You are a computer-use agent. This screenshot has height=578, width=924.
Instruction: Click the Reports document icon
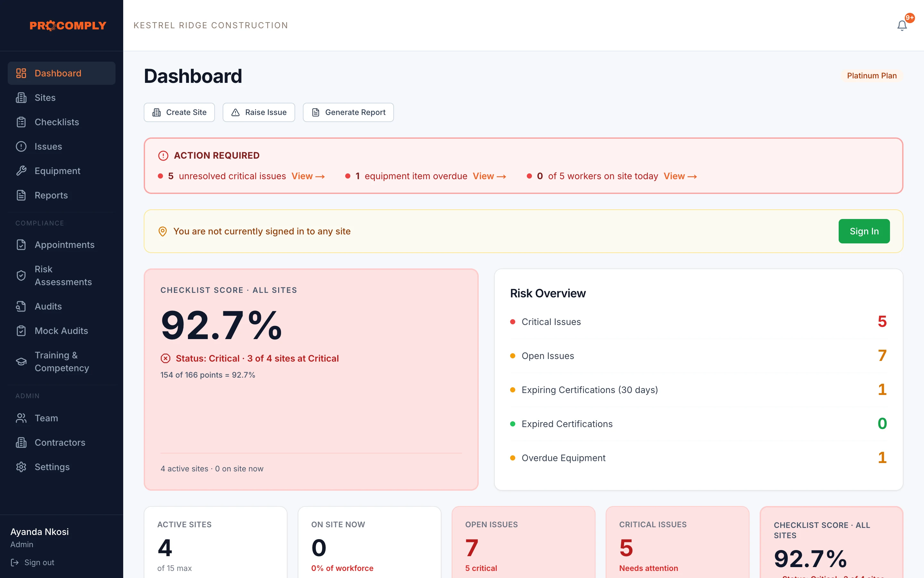coord(21,195)
